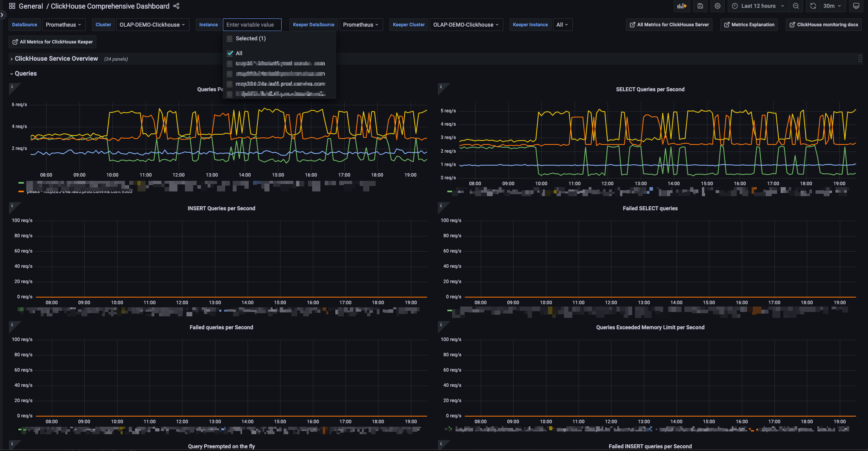Click the info icon on SELECT Queries panel
The width and height of the screenshot is (868, 451).
[x=441, y=87]
